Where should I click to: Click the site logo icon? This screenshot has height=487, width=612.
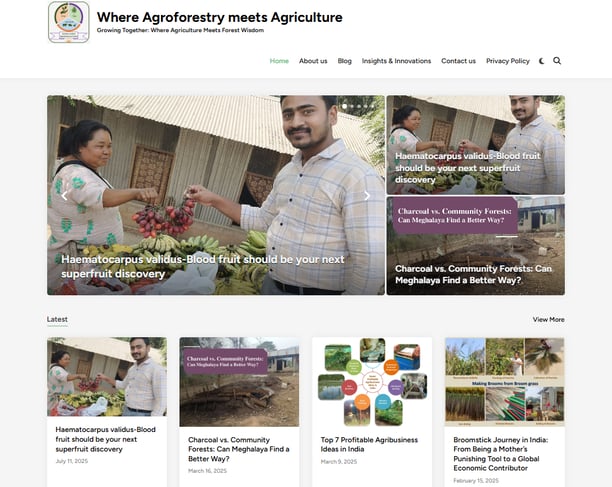69,22
